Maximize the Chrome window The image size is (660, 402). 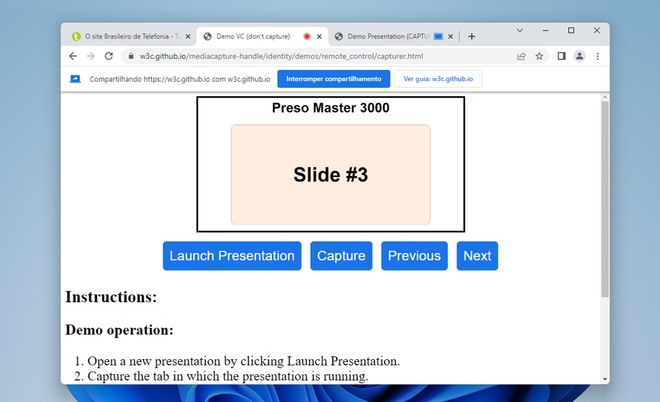(x=571, y=30)
